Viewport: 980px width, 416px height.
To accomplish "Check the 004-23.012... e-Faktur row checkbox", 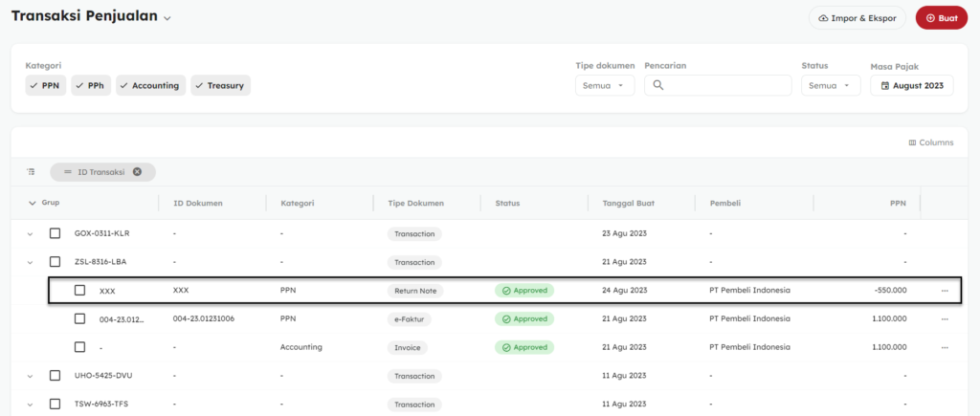I will (79, 318).
